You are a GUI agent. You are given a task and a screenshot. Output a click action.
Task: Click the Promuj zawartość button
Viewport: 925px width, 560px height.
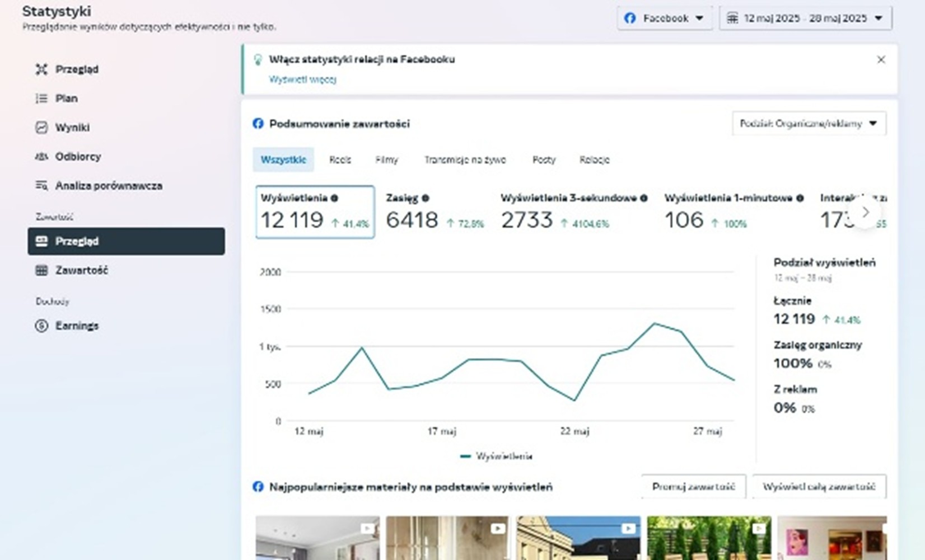pos(694,486)
